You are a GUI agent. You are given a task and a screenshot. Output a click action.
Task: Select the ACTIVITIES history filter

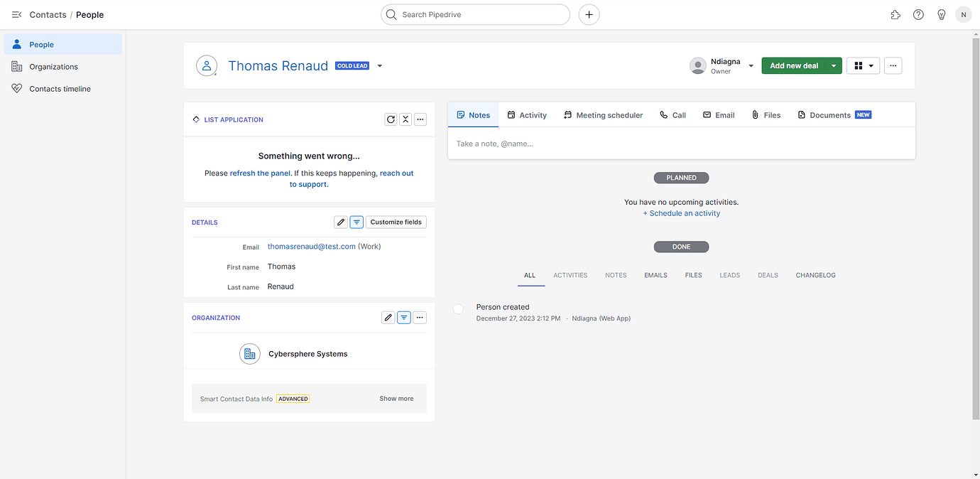click(570, 275)
